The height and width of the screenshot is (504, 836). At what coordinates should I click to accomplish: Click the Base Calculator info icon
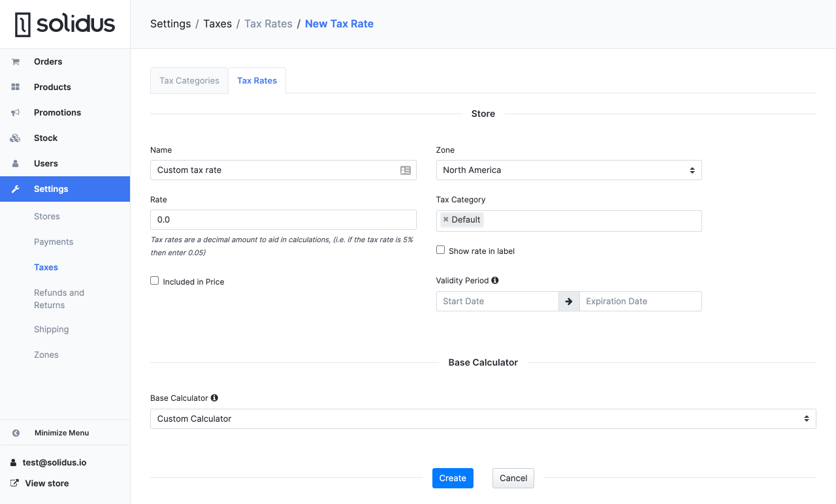[214, 398]
